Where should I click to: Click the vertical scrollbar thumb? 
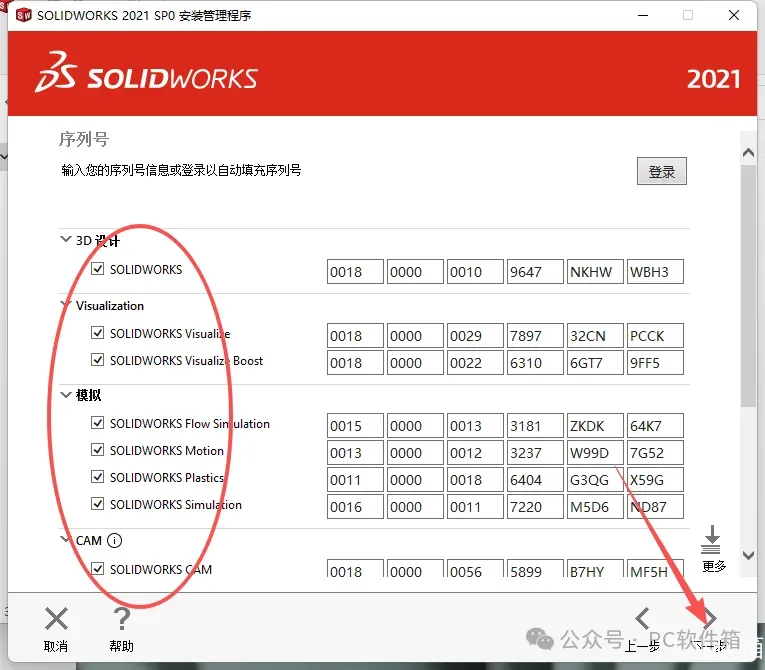(x=748, y=285)
